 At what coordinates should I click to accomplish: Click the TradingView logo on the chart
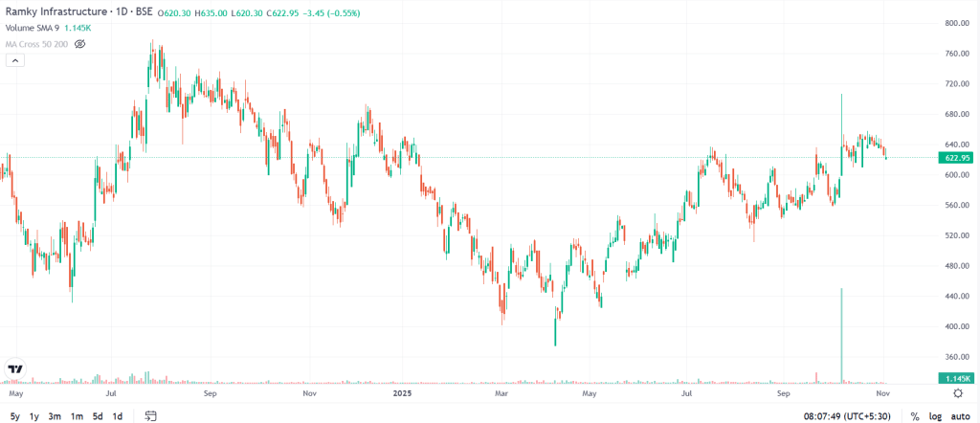click(x=15, y=368)
